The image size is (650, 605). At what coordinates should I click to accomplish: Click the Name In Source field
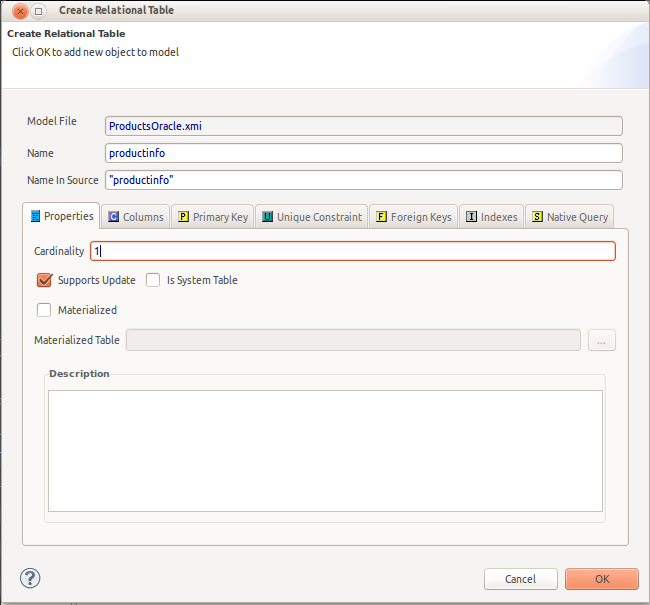pyautogui.click(x=364, y=180)
